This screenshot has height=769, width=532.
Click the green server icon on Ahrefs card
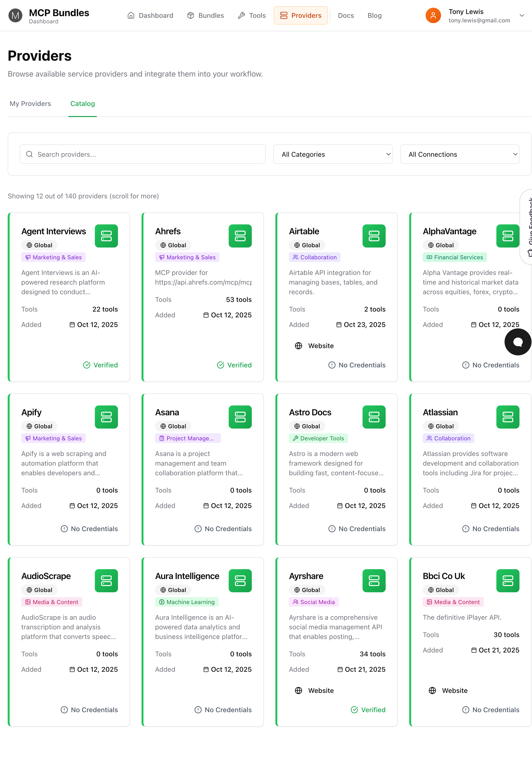[x=240, y=236]
